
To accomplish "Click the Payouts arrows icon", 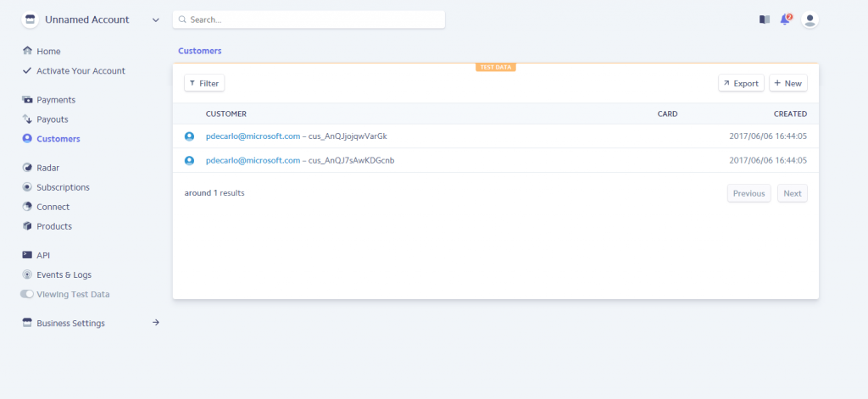I will click(27, 119).
